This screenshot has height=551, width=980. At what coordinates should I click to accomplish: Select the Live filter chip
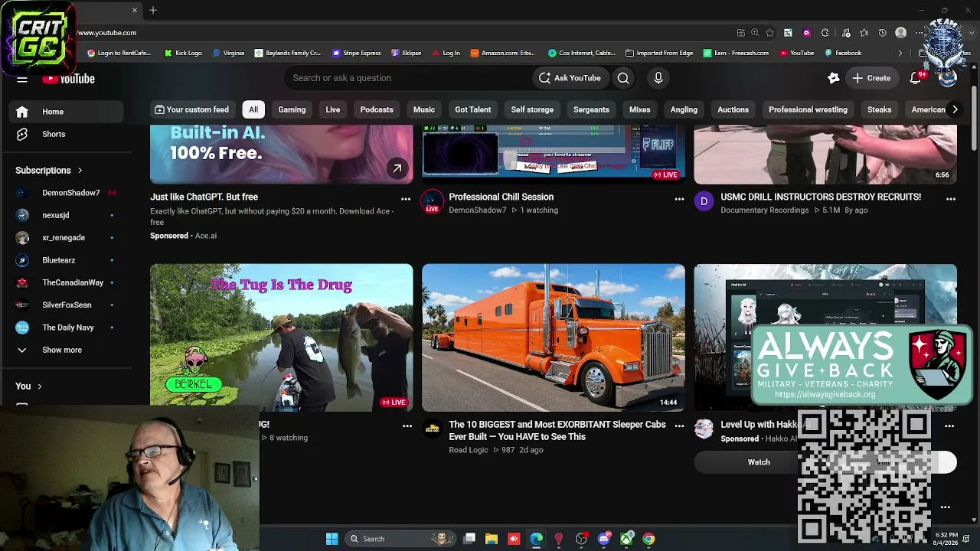tap(333, 109)
